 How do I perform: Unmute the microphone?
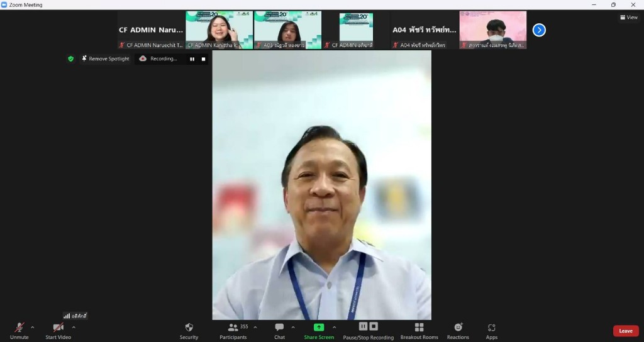(x=19, y=328)
